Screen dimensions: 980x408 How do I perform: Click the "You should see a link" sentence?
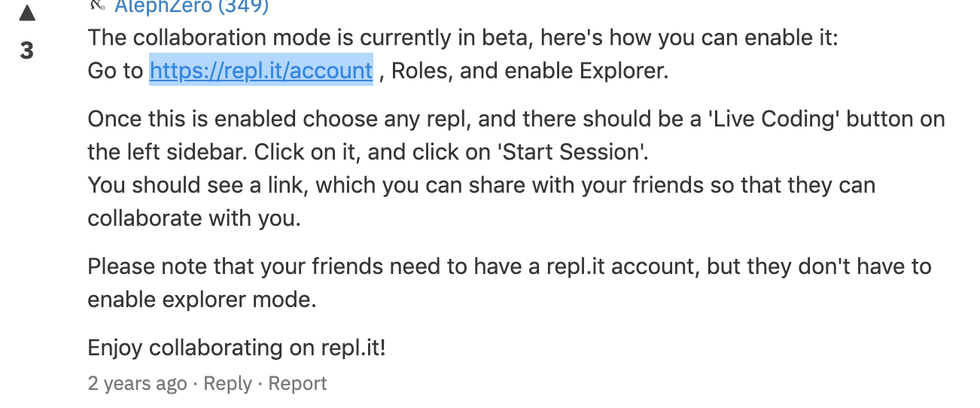point(196,185)
